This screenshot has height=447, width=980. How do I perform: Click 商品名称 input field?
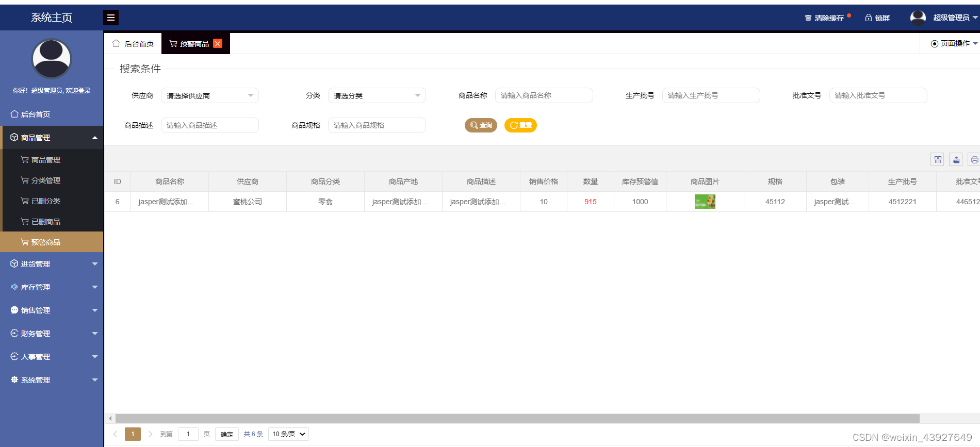click(544, 95)
